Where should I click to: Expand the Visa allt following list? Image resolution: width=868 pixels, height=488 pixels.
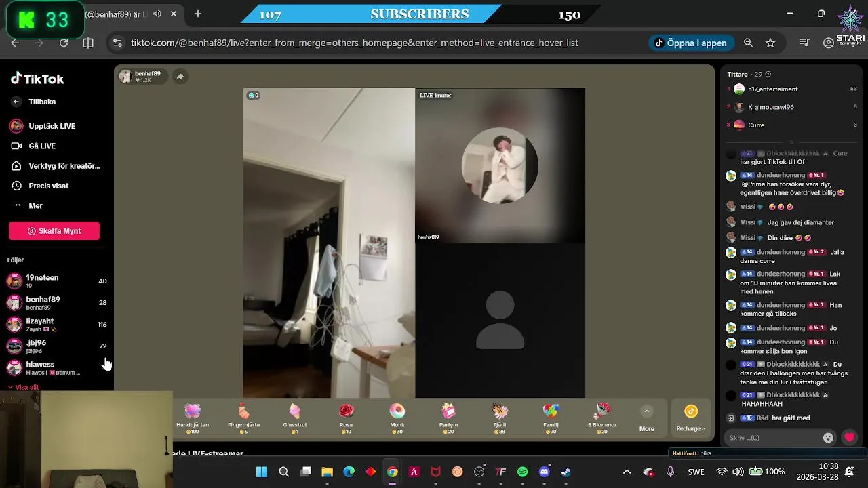pos(23,387)
